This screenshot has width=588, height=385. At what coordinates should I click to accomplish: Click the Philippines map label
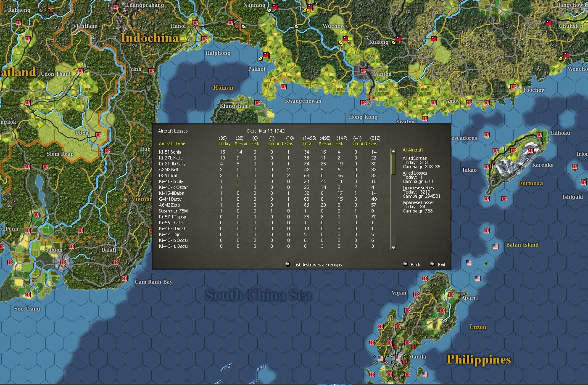click(x=479, y=359)
